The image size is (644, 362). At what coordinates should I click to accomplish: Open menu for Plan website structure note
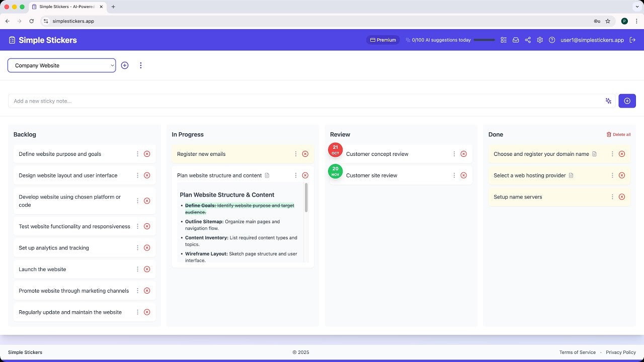296,175
